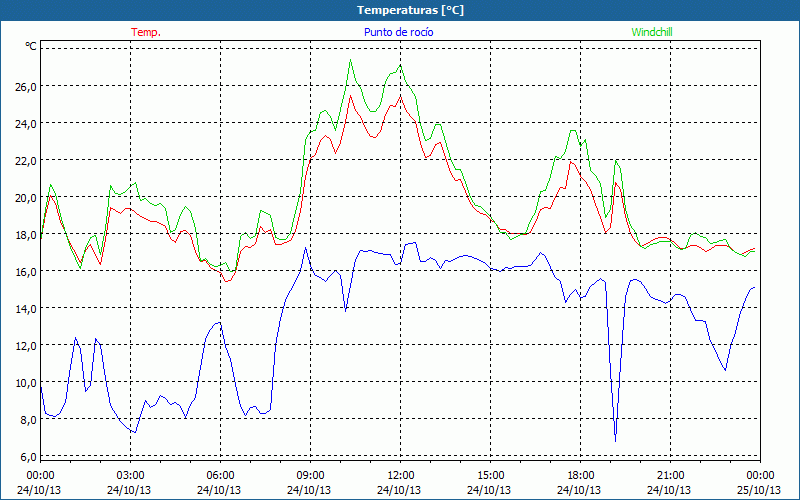Select the red Temp. legend label

click(x=146, y=32)
